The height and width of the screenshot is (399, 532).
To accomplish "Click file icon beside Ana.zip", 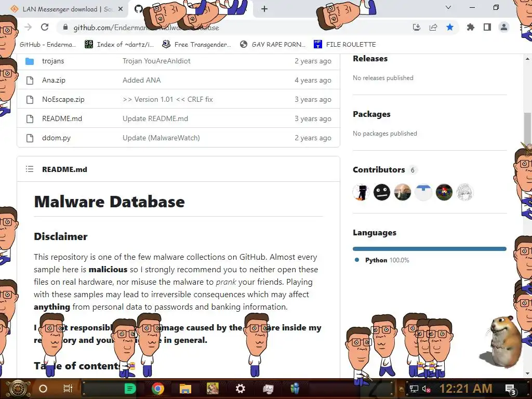I will pyautogui.click(x=30, y=81).
